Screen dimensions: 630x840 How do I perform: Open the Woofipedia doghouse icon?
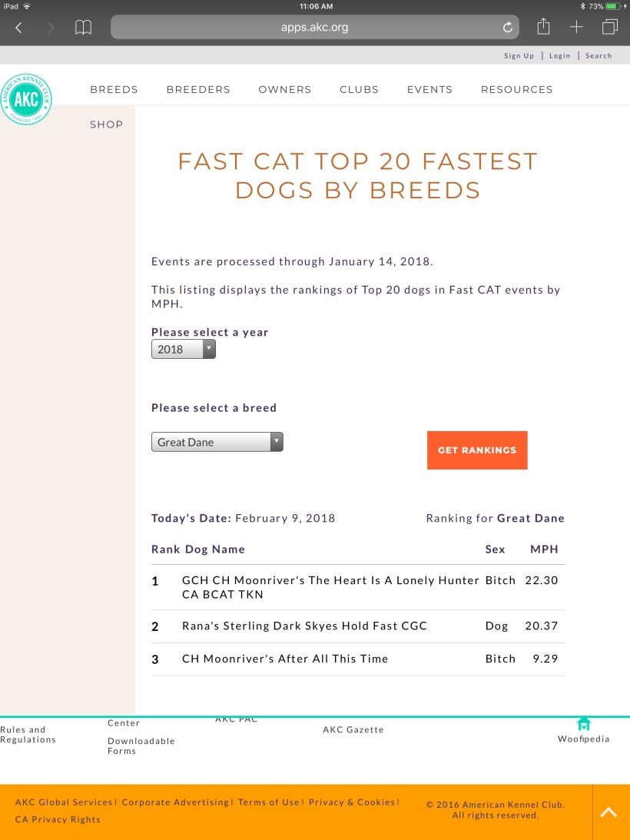click(x=583, y=724)
